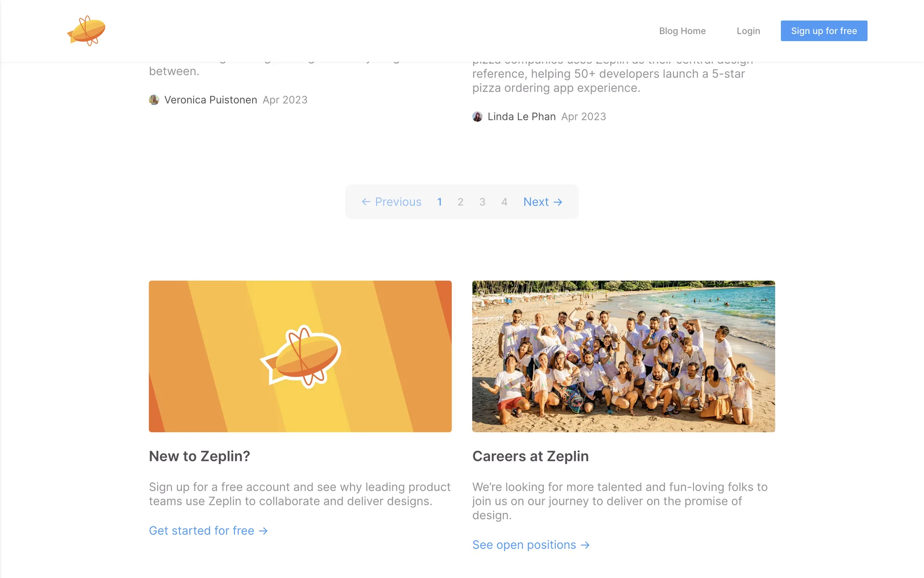This screenshot has height=578, width=924.
Task: Open Blog Home in navigation
Action: (682, 31)
